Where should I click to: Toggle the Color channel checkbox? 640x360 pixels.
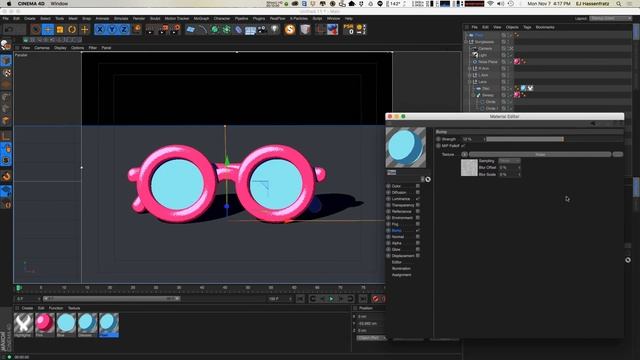coord(418,186)
